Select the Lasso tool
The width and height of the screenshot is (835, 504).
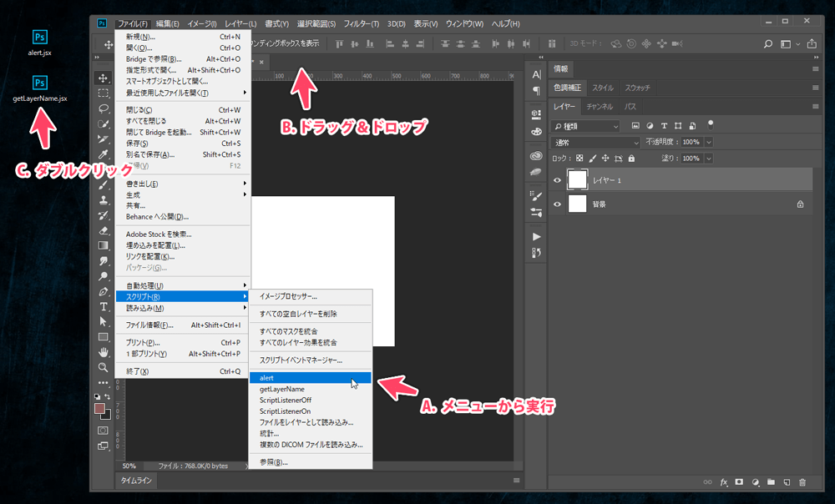tap(104, 108)
